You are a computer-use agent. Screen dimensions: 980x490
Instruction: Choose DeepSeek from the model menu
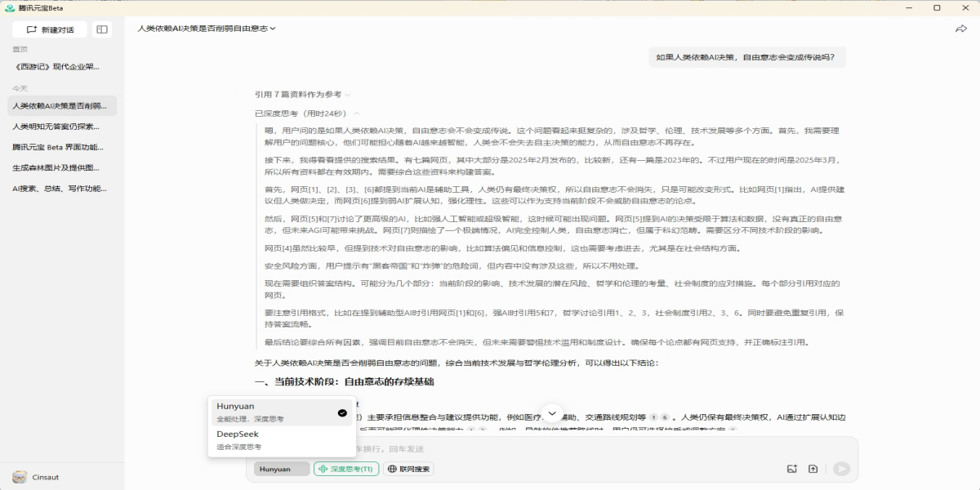[x=282, y=440]
